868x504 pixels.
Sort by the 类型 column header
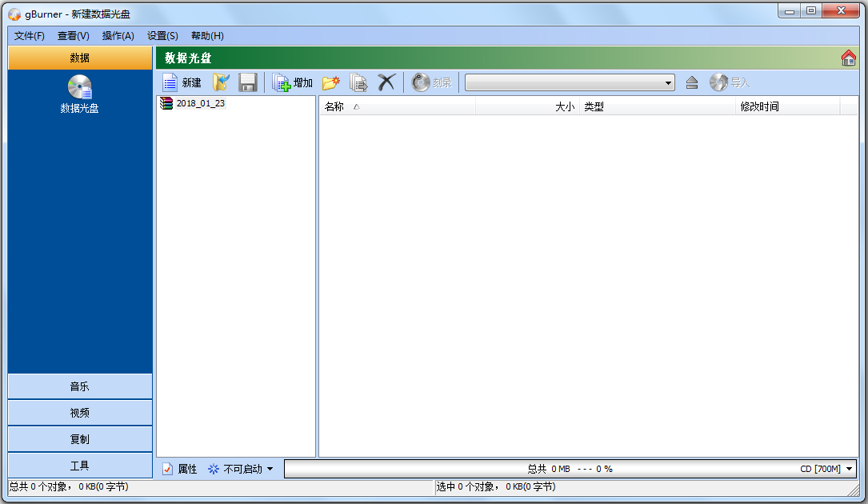[x=657, y=106]
